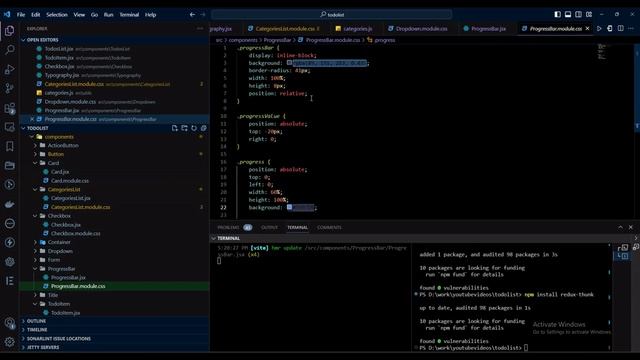
Task: Open the lightning bolt icon view
Action: point(10,242)
